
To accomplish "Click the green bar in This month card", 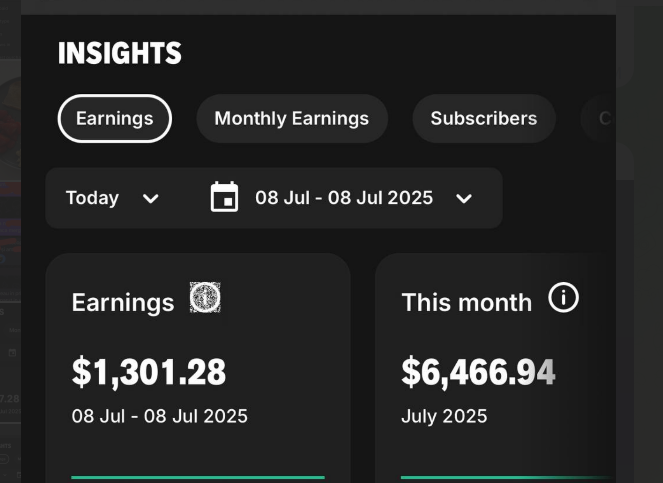I will coord(500,477).
